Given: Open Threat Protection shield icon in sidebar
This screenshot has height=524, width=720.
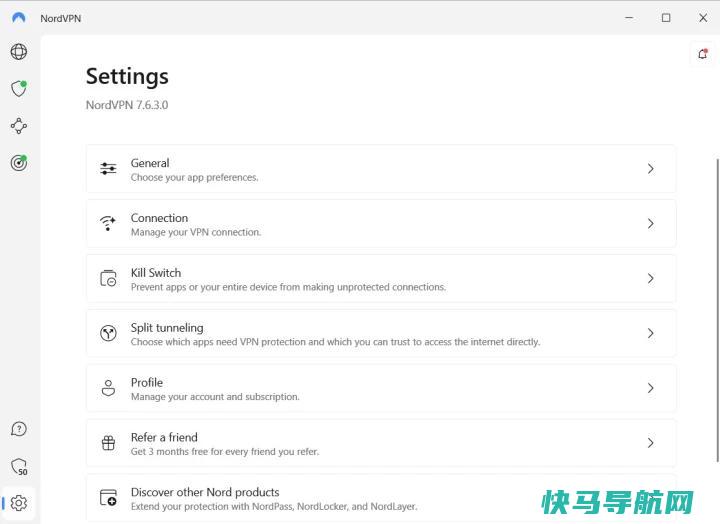Looking at the screenshot, I should (19, 89).
